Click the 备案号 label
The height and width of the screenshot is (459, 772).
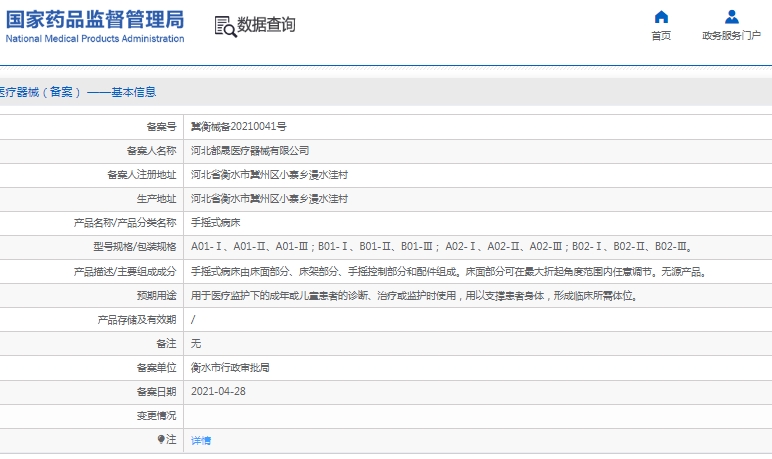[x=161, y=127]
